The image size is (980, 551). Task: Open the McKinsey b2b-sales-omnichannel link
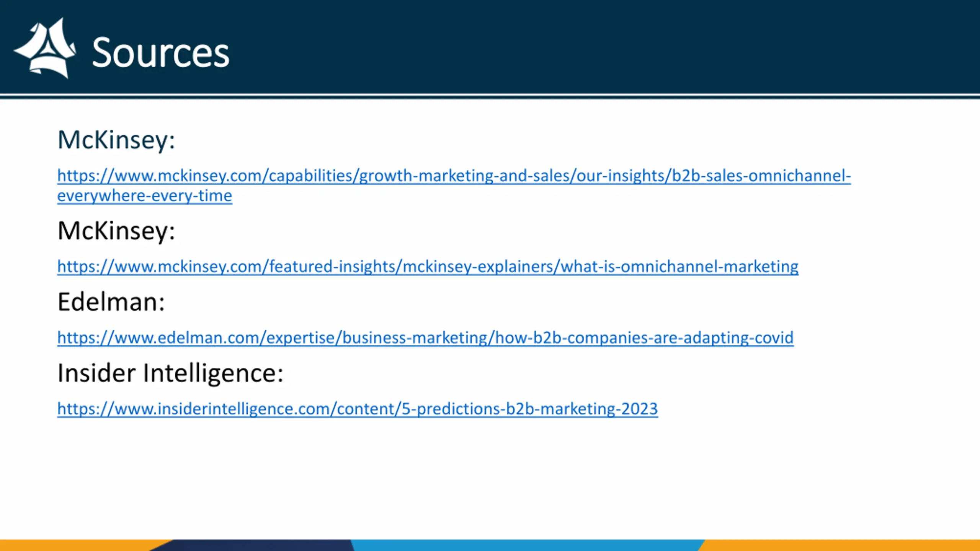[454, 176]
